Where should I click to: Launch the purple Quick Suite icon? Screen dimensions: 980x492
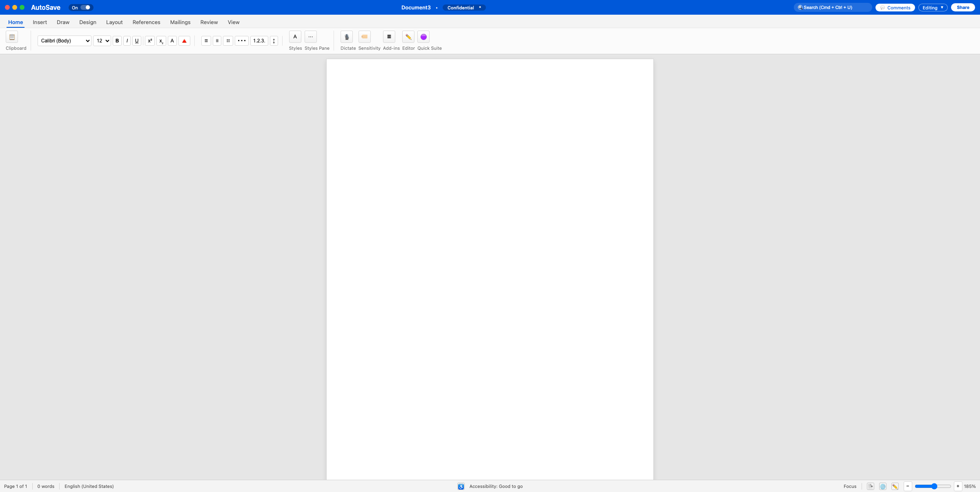(x=423, y=37)
